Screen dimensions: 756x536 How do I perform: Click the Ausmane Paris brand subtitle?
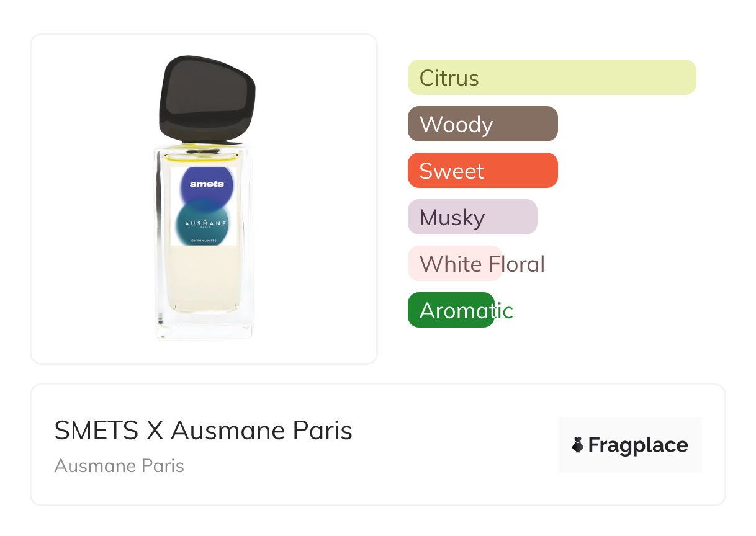(119, 465)
